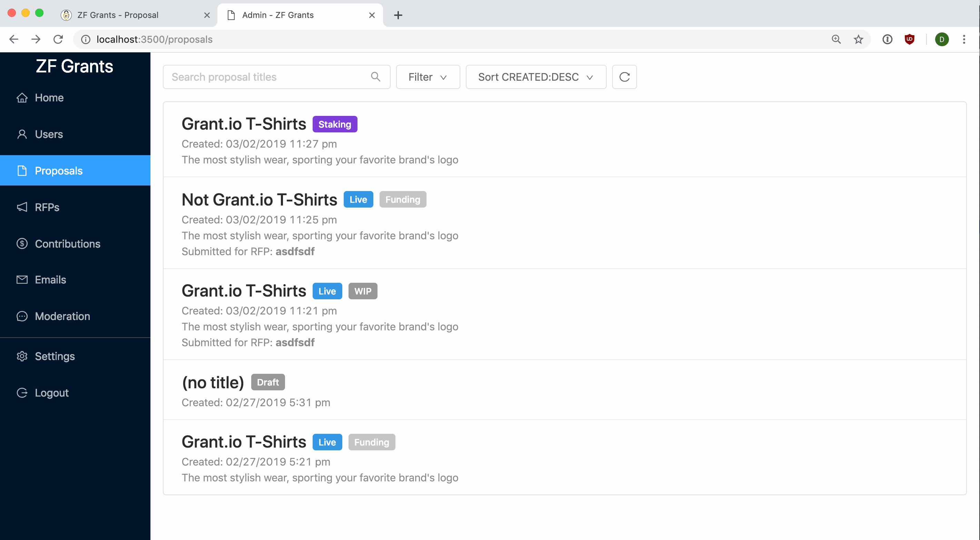Open the uBlock Origin extension icon
Image resolution: width=980 pixels, height=540 pixels.
pyautogui.click(x=909, y=39)
